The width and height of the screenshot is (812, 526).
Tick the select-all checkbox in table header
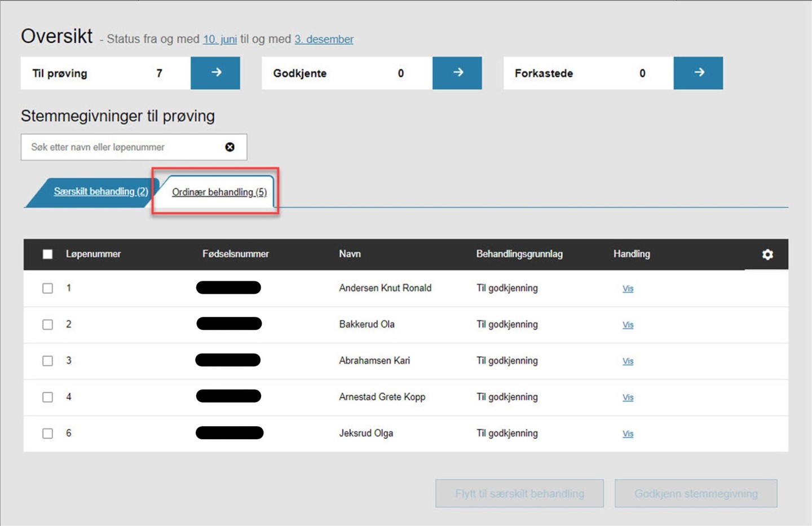(48, 254)
